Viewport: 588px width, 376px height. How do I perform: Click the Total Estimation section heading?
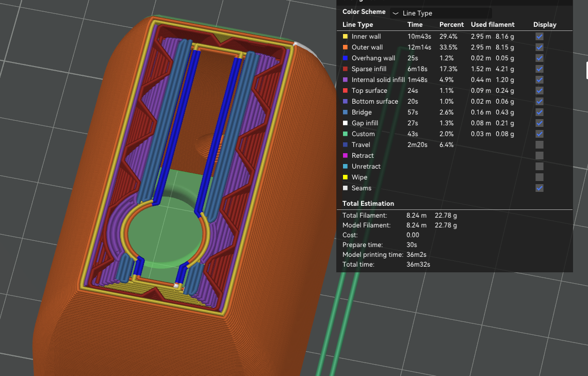pos(368,204)
